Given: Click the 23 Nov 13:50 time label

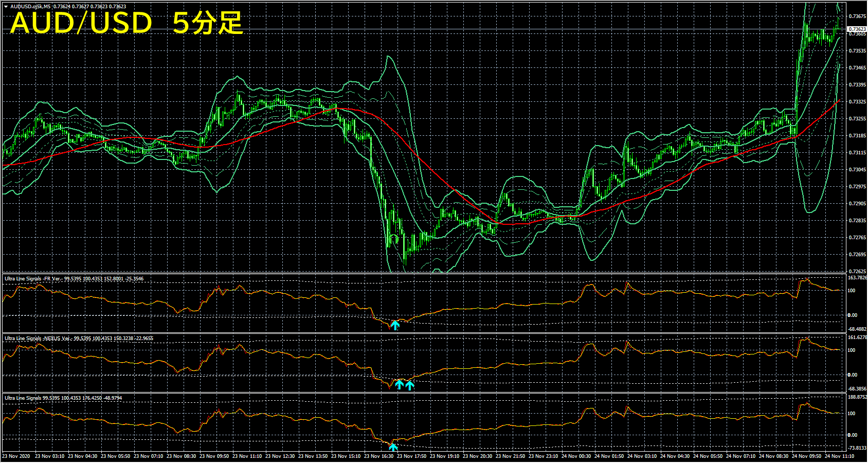Looking at the screenshot, I should click(313, 456).
